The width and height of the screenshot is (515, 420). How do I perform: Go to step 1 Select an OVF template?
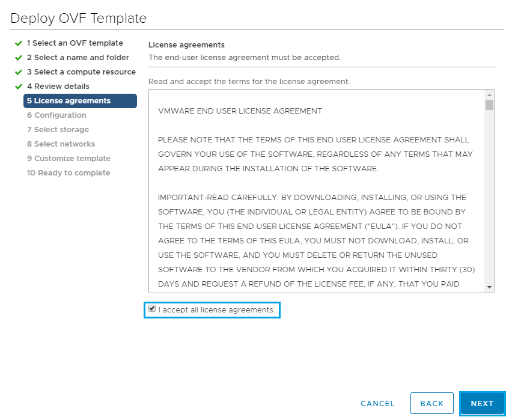coord(75,43)
